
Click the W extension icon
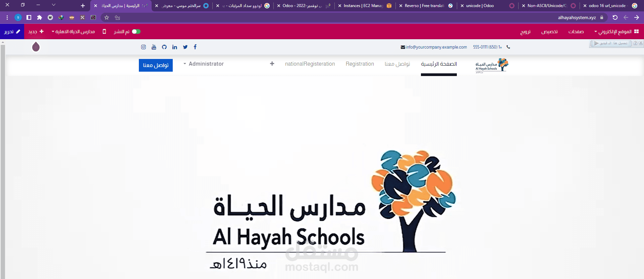coord(50,17)
